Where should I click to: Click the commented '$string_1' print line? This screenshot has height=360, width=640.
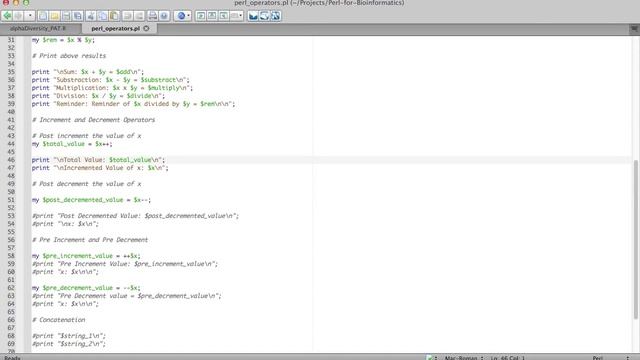pyautogui.click(x=69, y=336)
